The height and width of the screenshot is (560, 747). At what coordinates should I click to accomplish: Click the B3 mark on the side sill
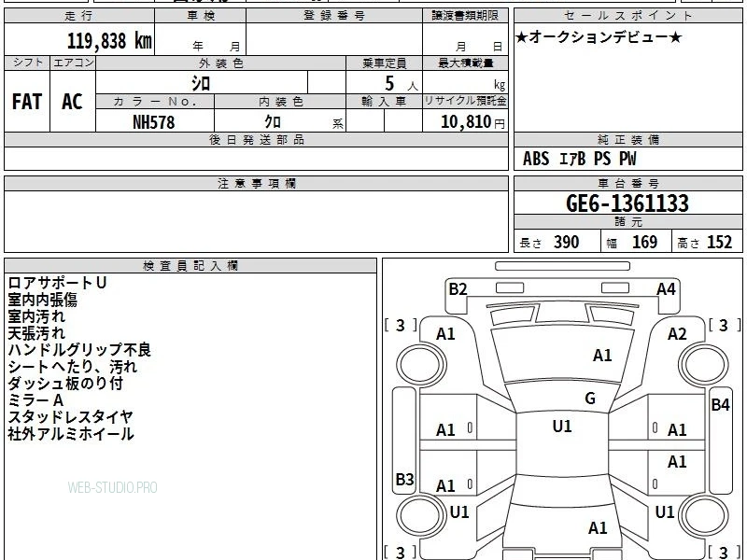pos(405,479)
